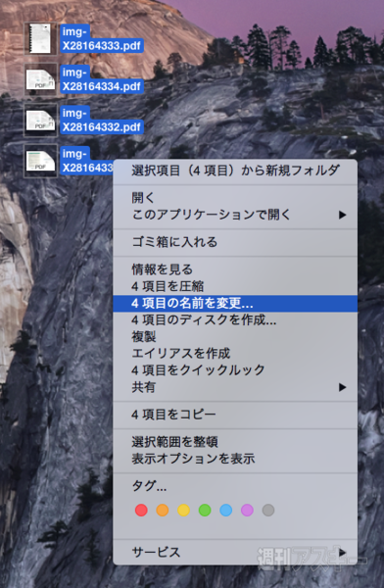Click the img-X28164333.pdf file name label
Image resolution: width=384 pixels, height=588 pixels.
(101, 38)
